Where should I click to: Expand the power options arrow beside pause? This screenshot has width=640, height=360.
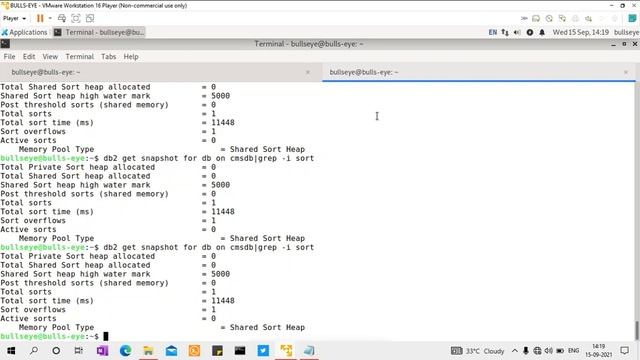50,18
